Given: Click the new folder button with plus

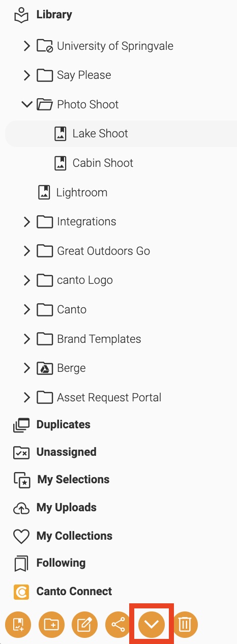Looking at the screenshot, I should [51, 624].
